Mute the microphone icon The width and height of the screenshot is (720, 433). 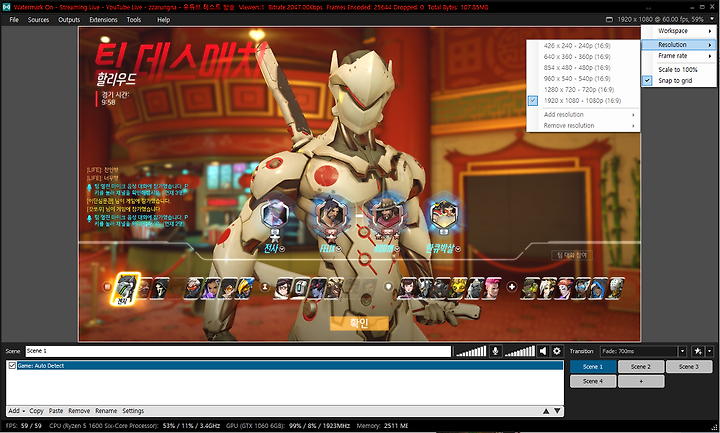pyautogui.click(x=495, y=351)
